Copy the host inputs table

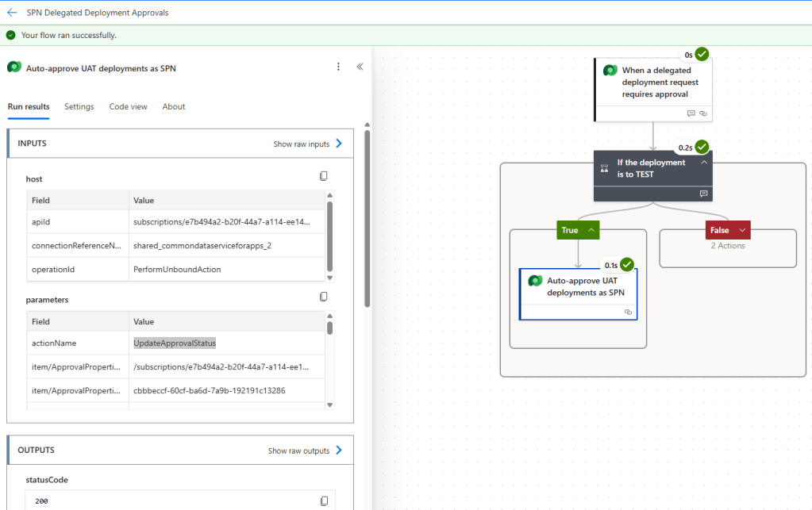[x=323, y=176]
